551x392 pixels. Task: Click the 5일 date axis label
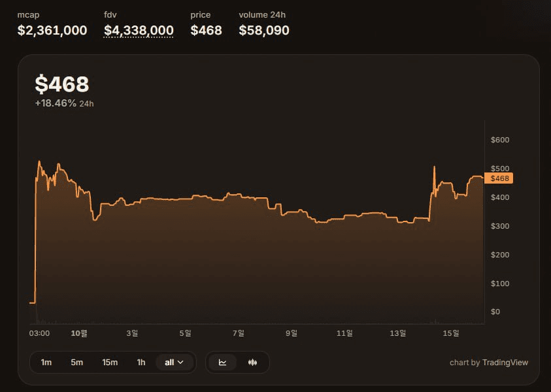click(185, 333)
